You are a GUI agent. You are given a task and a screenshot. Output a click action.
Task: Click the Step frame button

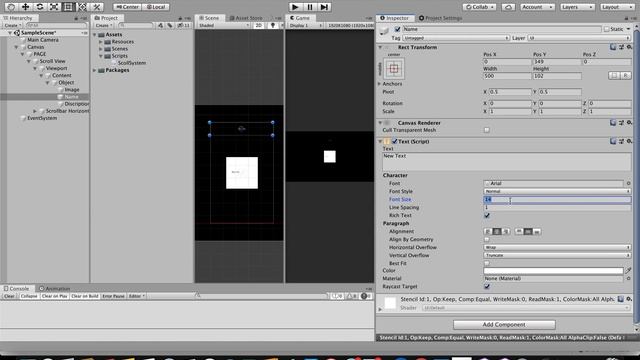click(324, 7)
